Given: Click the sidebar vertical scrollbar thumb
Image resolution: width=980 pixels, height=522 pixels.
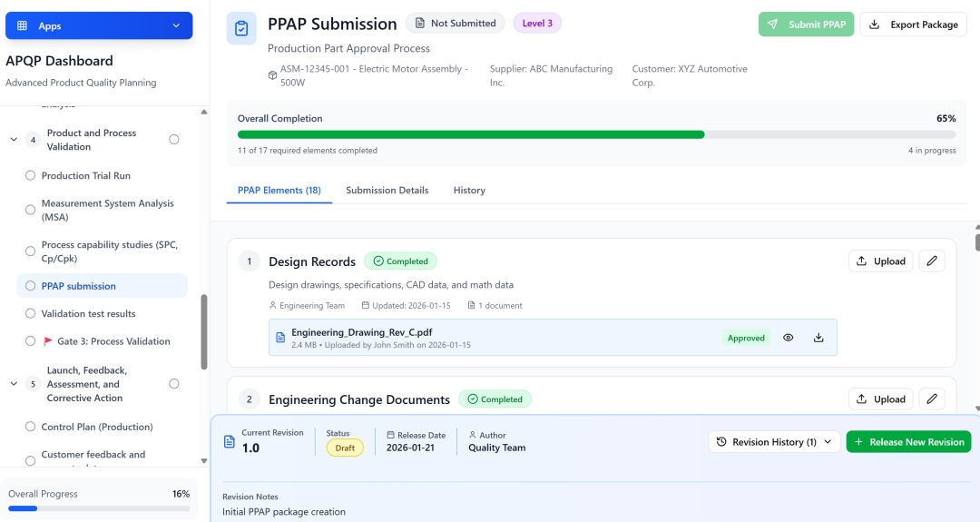Looking at the screenshot, I should pyautogui.click(x=204, y=332).
